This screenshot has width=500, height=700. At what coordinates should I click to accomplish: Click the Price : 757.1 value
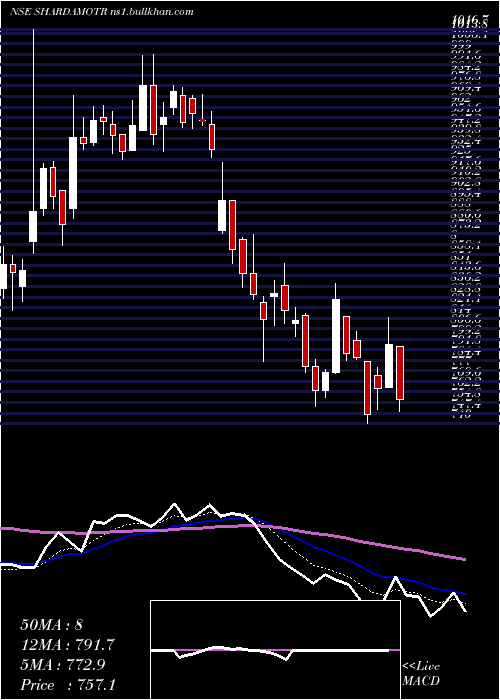[x=68, y=685]
